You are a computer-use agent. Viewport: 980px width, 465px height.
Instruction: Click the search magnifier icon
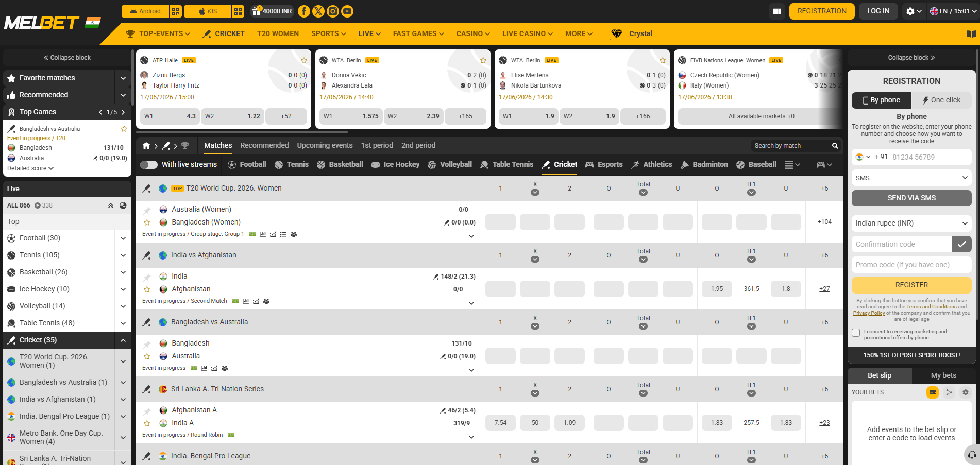(835, 146)
